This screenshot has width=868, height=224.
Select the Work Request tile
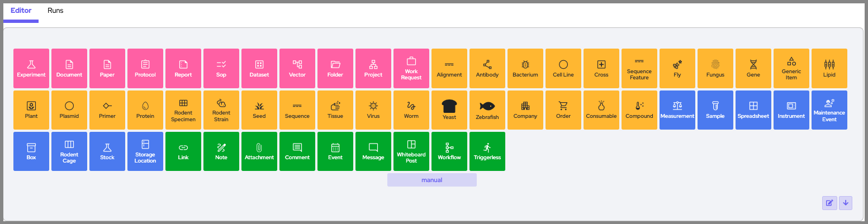click(411, 68)
